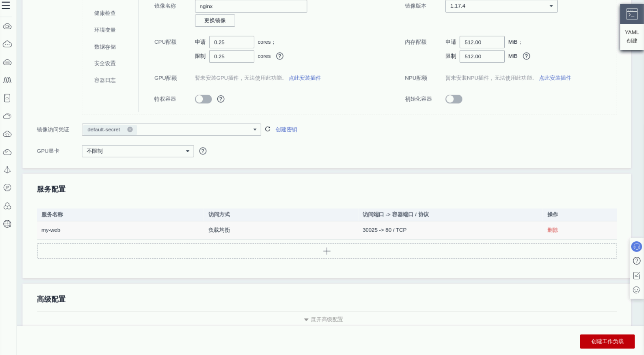The height and width of the screenshot is (355, 644).
Task: Open help from the right floating panel
Action: pyautogui.click(x=637, y=261)
